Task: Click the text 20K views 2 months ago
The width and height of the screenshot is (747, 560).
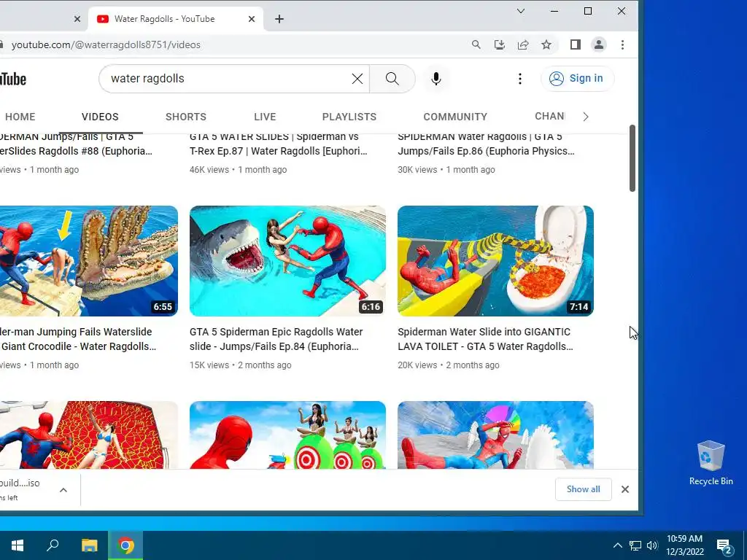Action: pyautogui.click(x=449, y=365)
